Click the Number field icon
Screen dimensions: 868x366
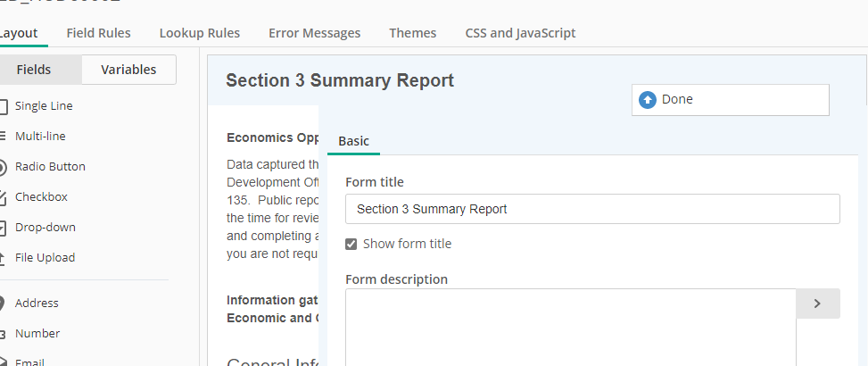[3, 334]
